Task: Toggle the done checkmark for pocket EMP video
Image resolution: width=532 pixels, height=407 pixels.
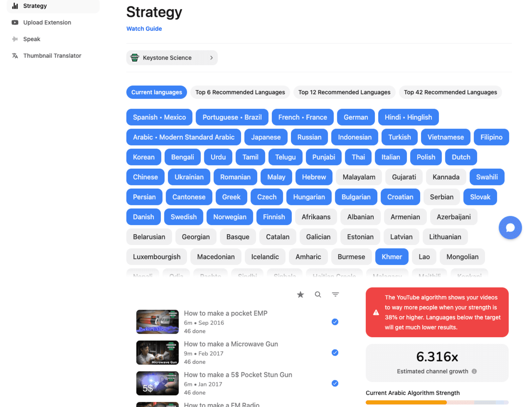Action: point(335,322)
